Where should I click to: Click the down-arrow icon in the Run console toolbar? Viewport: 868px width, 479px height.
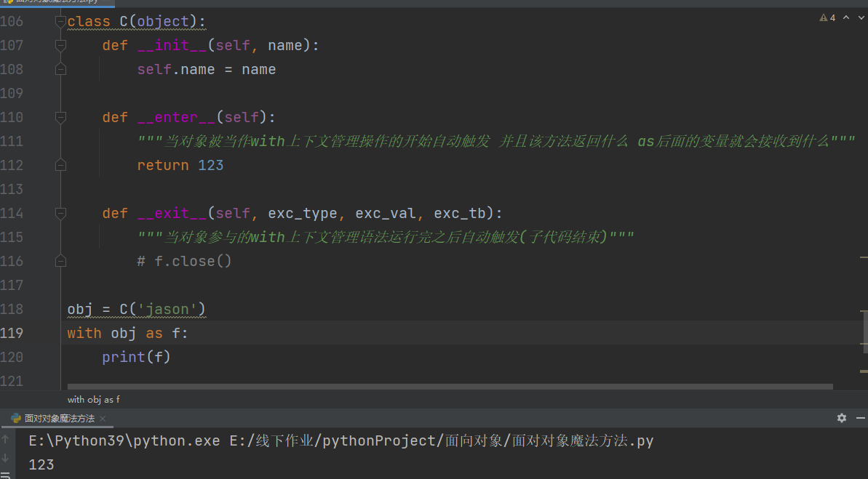coord(6,458)
